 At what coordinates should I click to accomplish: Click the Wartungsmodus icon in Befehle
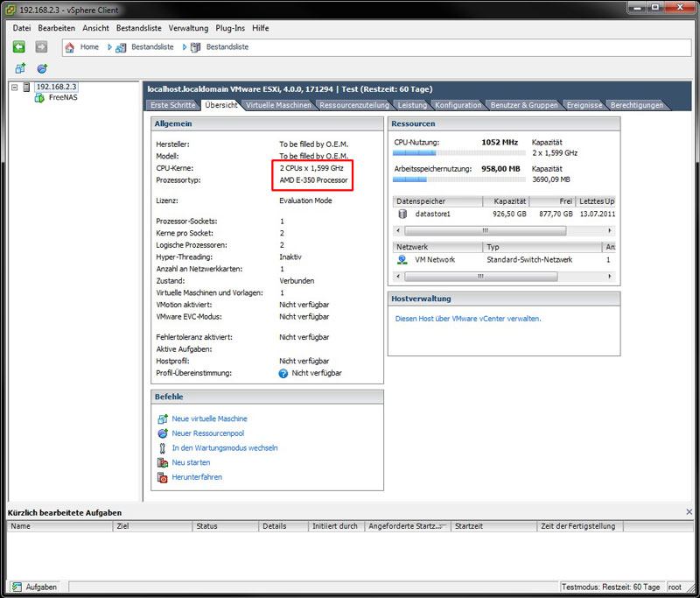pyautogui.click(x=163, y=448)
